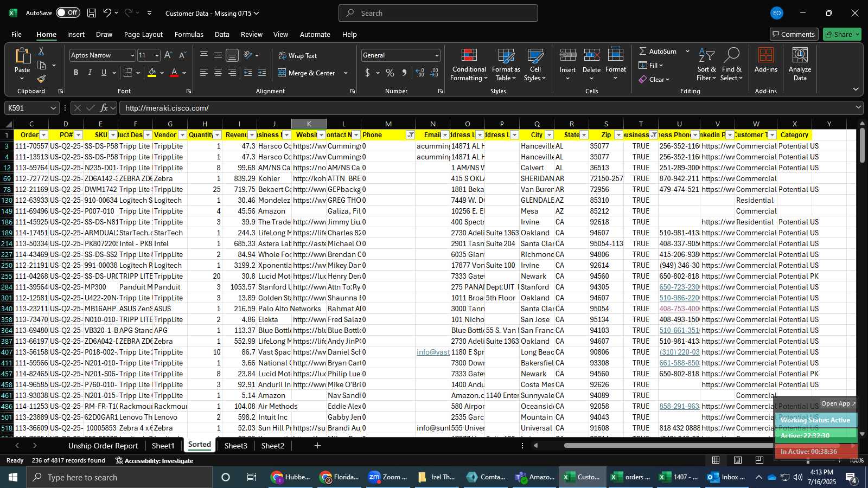Open the Phone column filter dropdown
868x488 pixels.
pos(411,135)
